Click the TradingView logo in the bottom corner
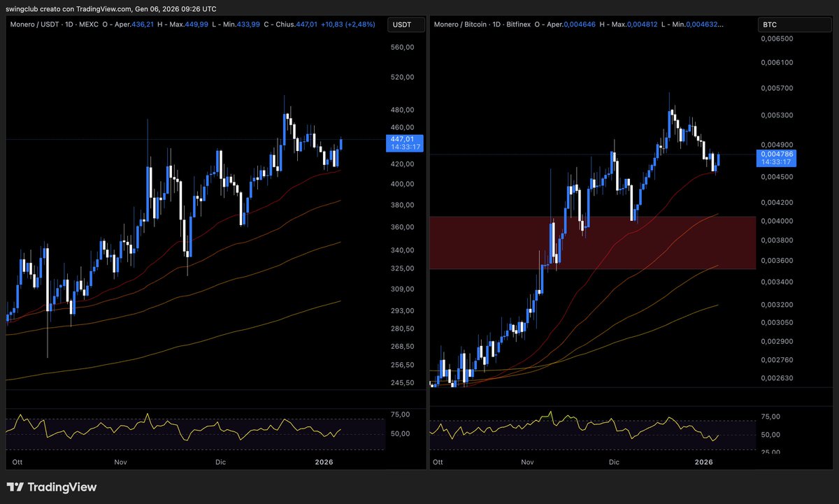Screen dimensions: 839x504 [52, 487]
